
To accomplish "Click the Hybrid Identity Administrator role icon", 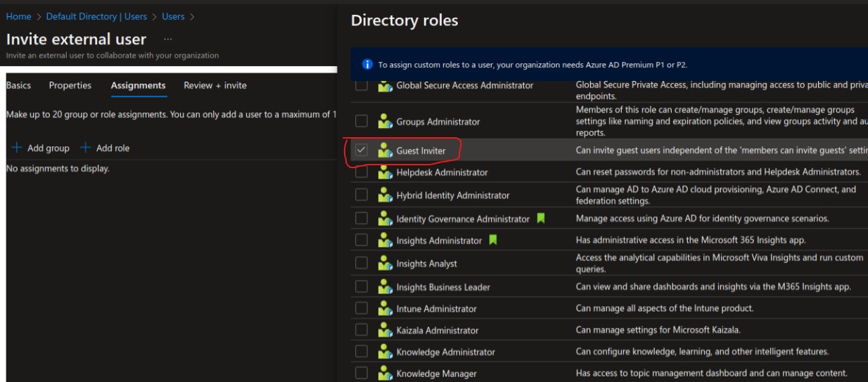I will point(384,196).
